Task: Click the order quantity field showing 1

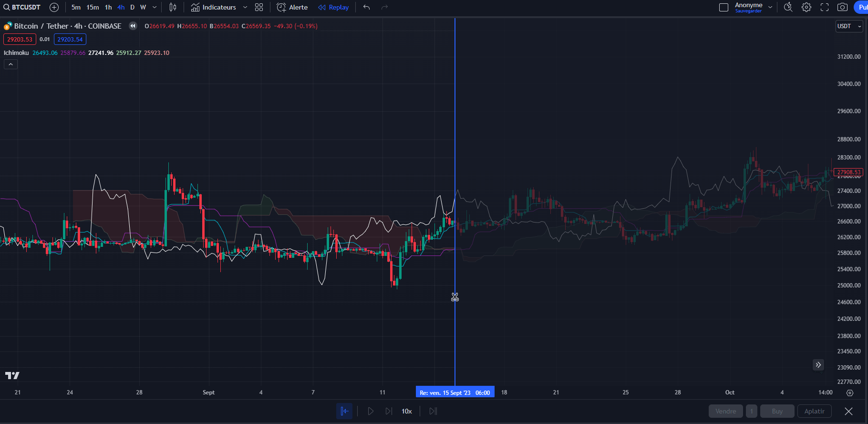Action: click(752, 411)
